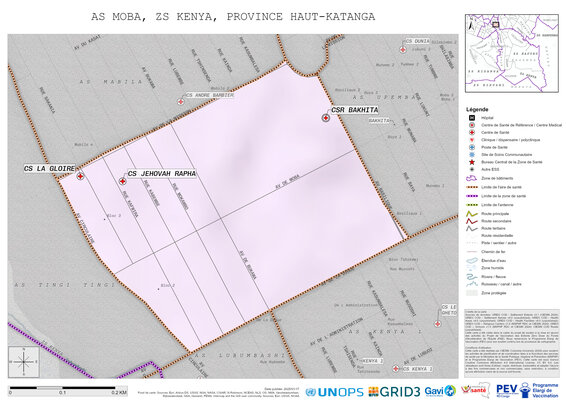Image resolution: width=566 pixels, height=400 pixels.
Task: Click the CS JEHOVAH RAPHA label
Action: 161,174
